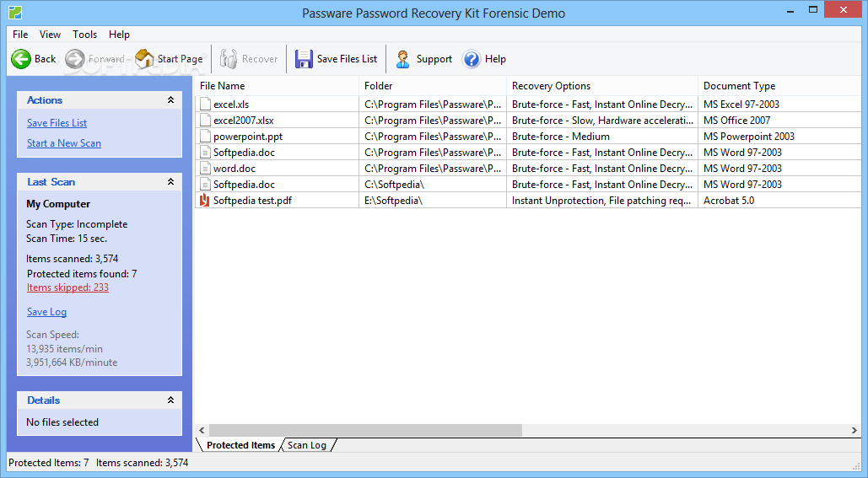The height and width of the screenshot is (478, 868).
Task: Click the Details panel title
Action: [x=44, y=400]
